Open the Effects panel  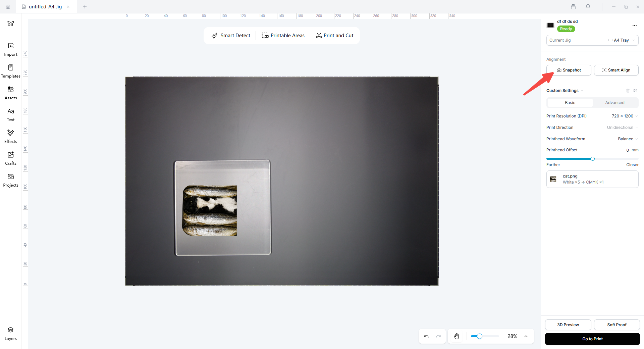11,137
